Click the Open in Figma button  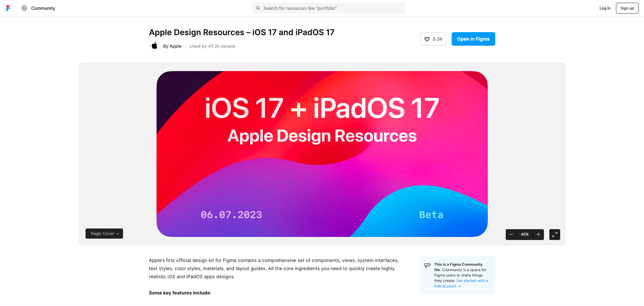click(x=473, y=39)
